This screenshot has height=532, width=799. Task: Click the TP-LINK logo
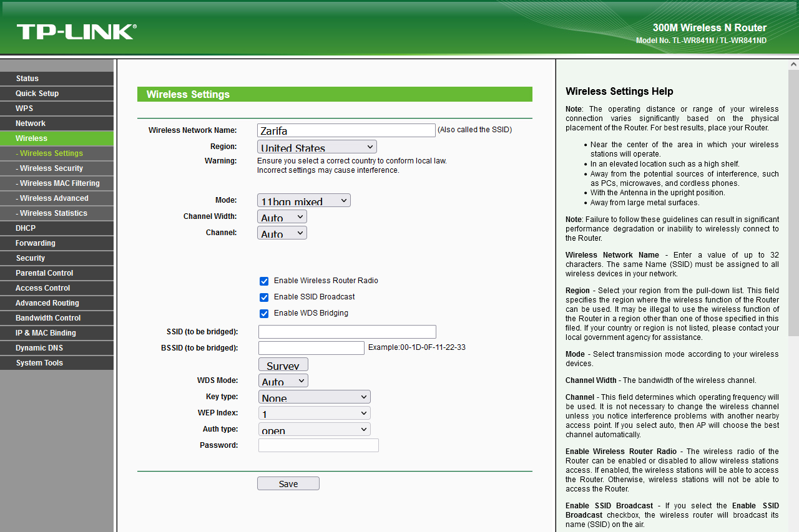[76, 32]
